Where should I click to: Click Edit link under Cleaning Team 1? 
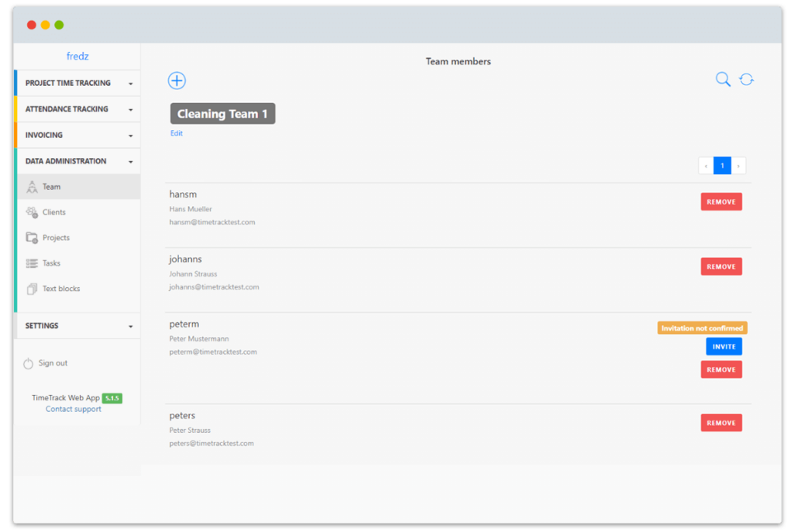(177, 133)
